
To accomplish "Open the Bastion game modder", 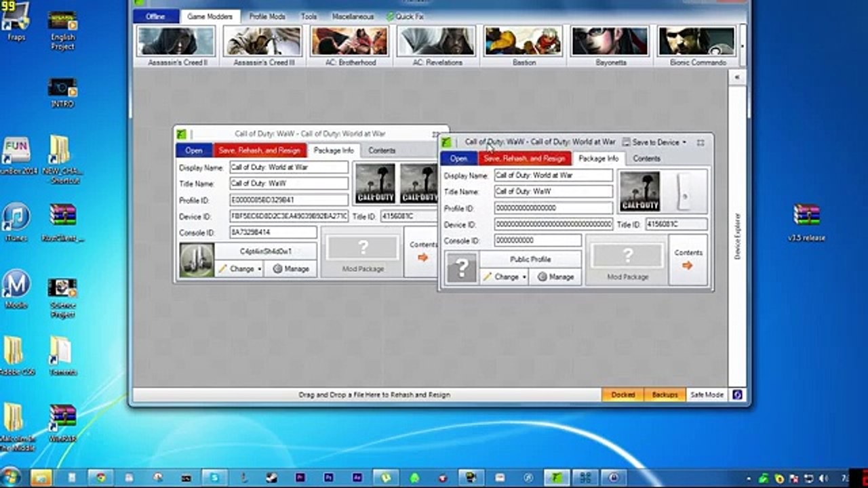I will click(x=524, y=46).
